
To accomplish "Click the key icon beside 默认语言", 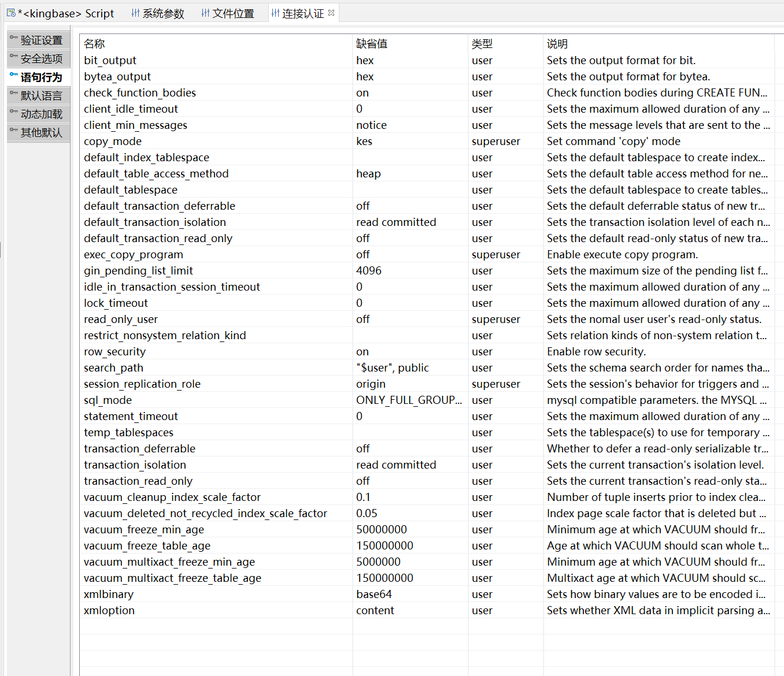I will click(x=13, y=94).
